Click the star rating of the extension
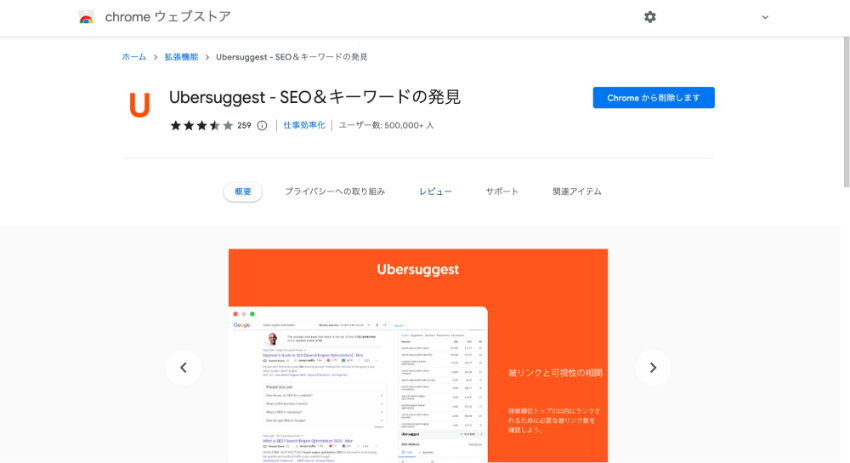 point(202,126)
